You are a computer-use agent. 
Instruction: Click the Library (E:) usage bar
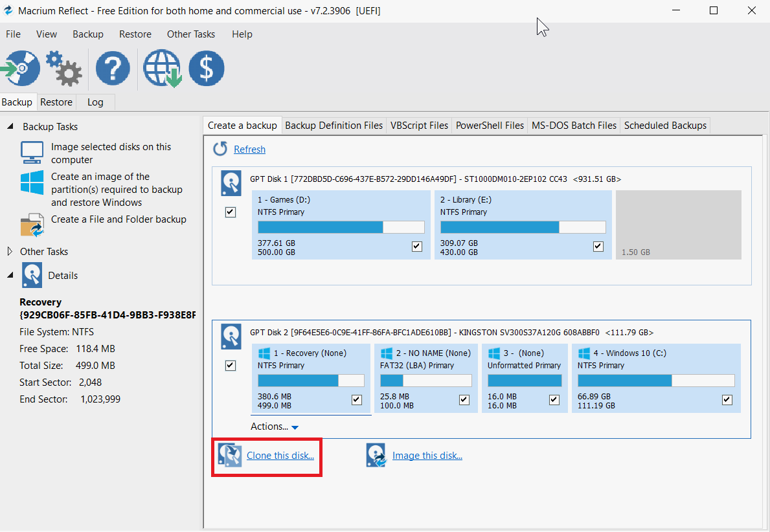tap(523, 227)
